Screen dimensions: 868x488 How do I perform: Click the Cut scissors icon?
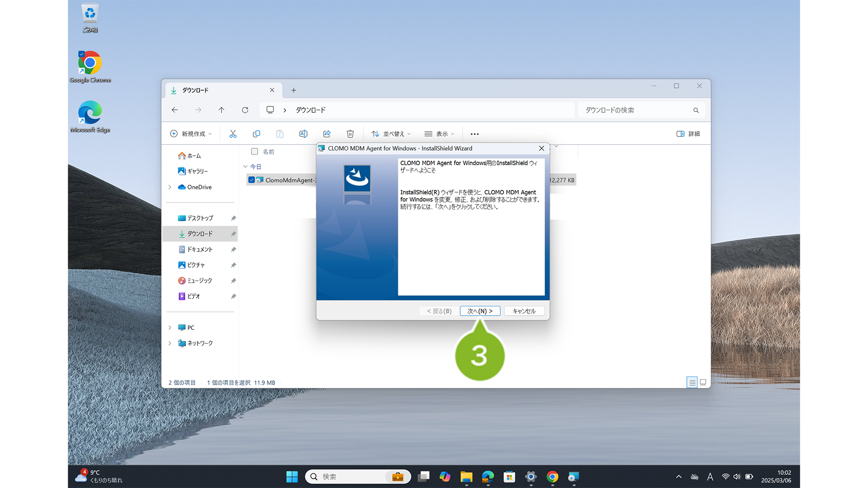[x=233, y=134]
